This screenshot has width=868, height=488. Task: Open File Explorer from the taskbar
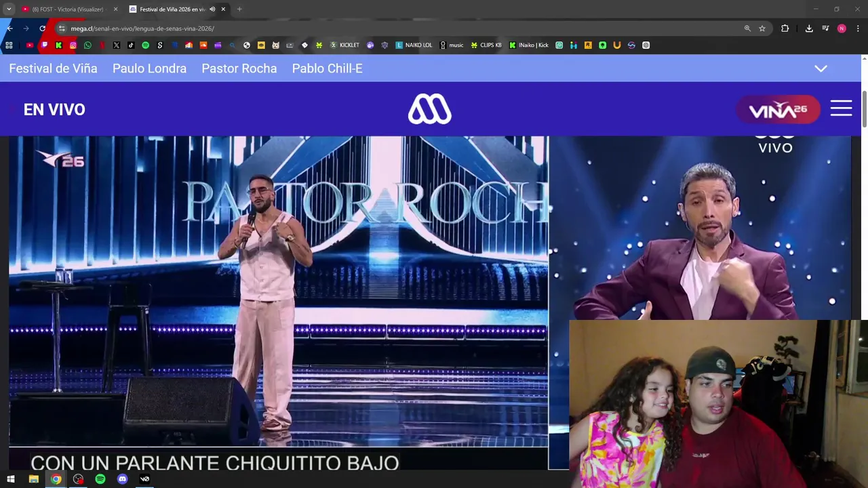coord(33,479)
